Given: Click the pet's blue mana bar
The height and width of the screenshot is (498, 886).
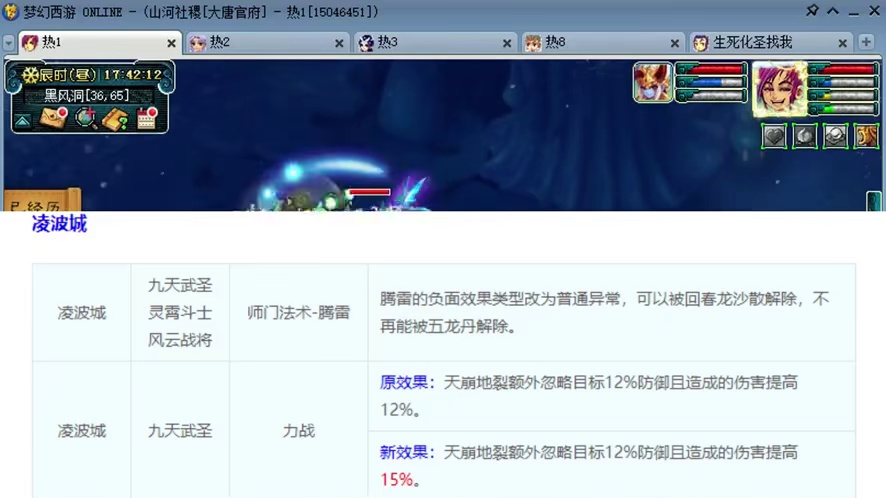Looking at the screenshot, I should (711, 83).
